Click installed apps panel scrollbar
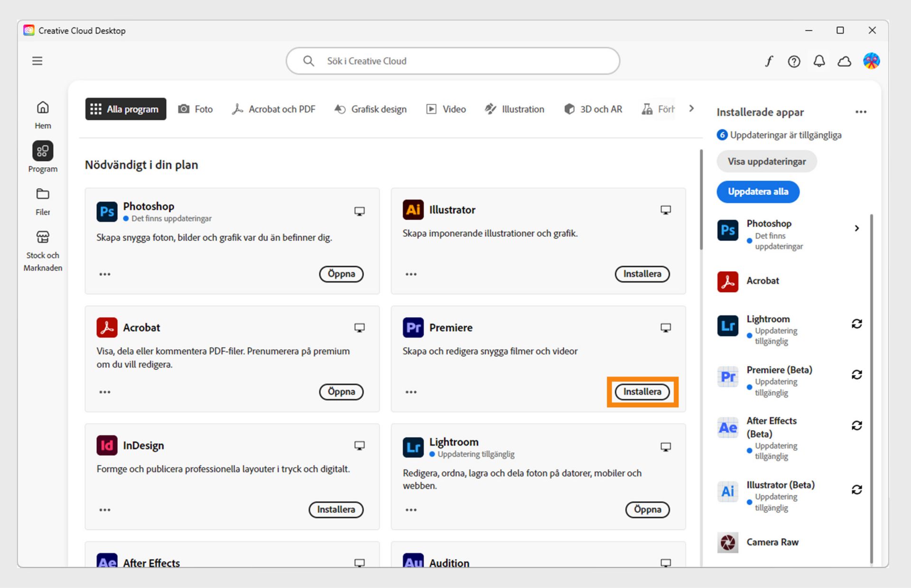Image resolution: width=911 pixels, height=588 pixels. [x=871, y=389]
